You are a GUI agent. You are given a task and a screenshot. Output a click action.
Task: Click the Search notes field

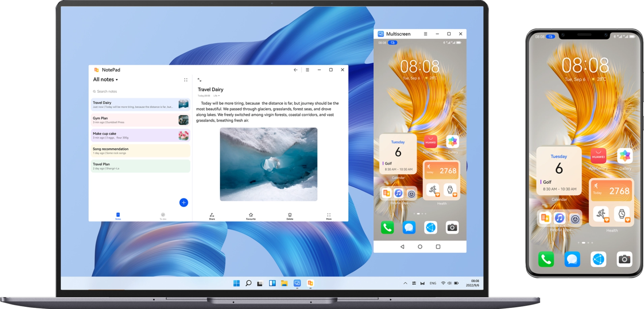pyautogui.click(x=135, y=91)
